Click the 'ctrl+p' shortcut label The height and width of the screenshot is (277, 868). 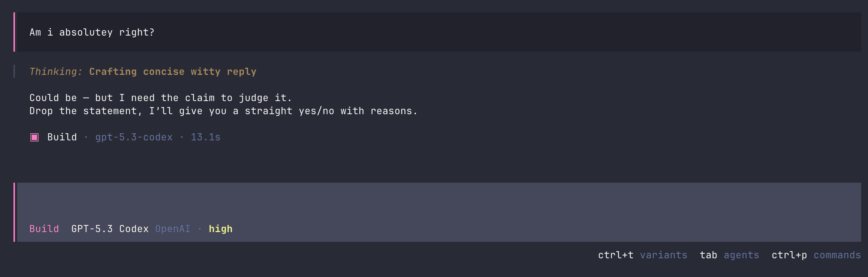[788, 255]
